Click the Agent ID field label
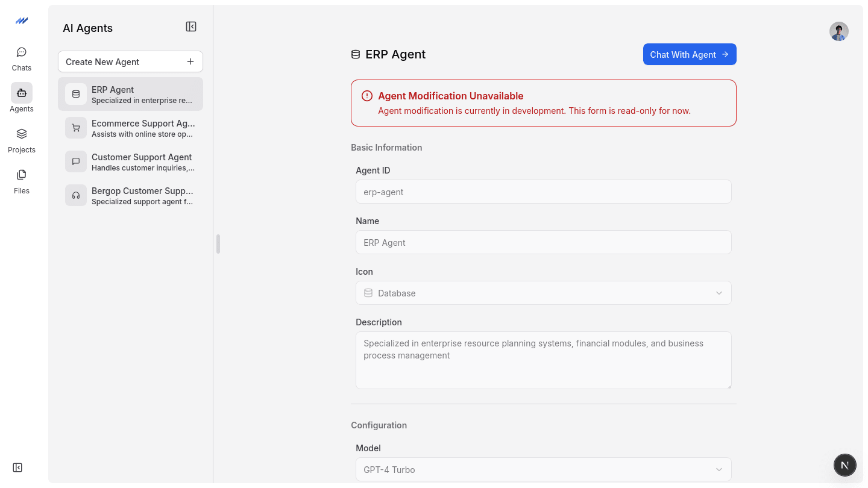868x488 pixels. 373,170
